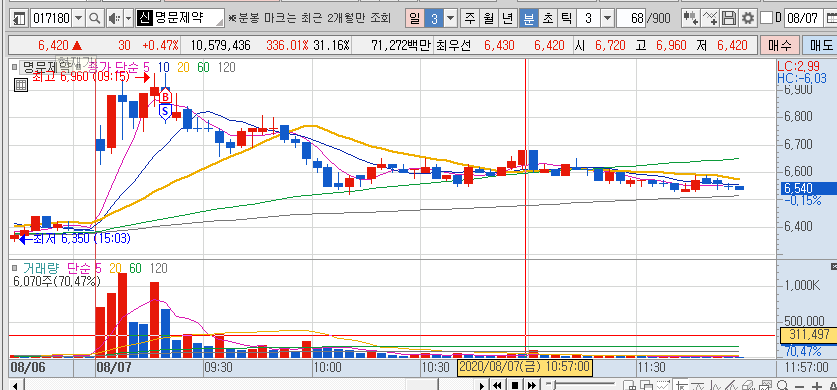Click the 2020/08/07 10:57:00 crosshair time label
Viewport: 837px width, 390px height.
[524, 367]
